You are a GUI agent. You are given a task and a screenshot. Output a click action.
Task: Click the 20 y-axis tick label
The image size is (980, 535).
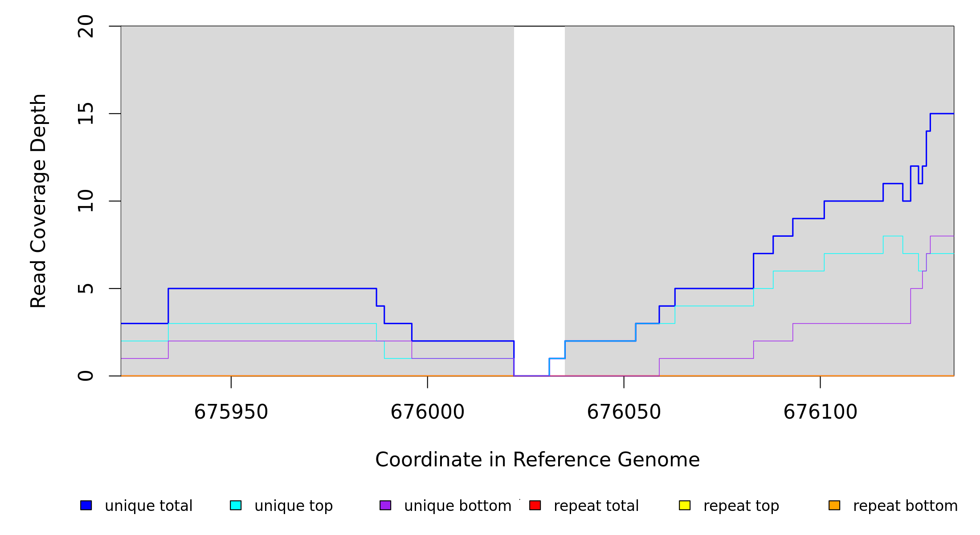[x=86, y=26]
